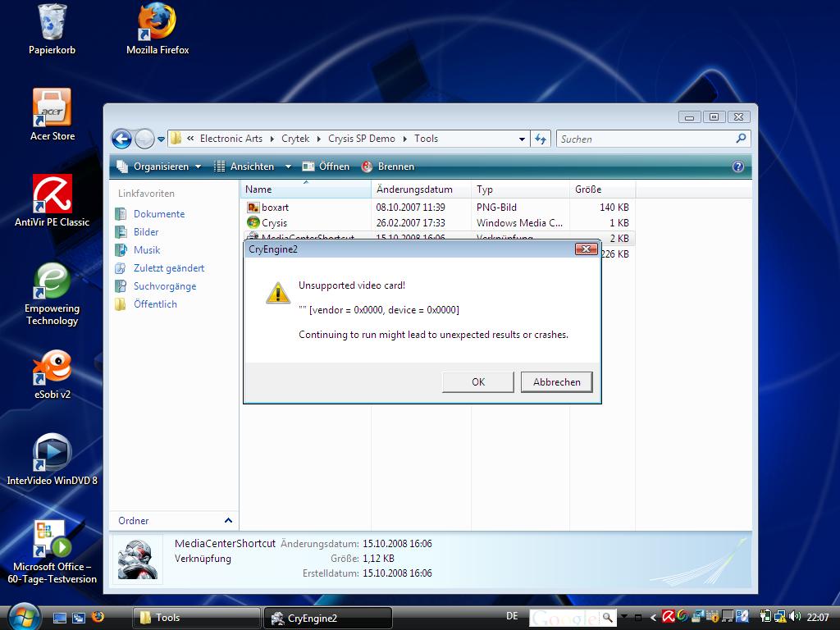Image resolution: width=840 pixels, height=630 pixels.
Task: Sort the list by the Name column
Action: pos(305,189)
